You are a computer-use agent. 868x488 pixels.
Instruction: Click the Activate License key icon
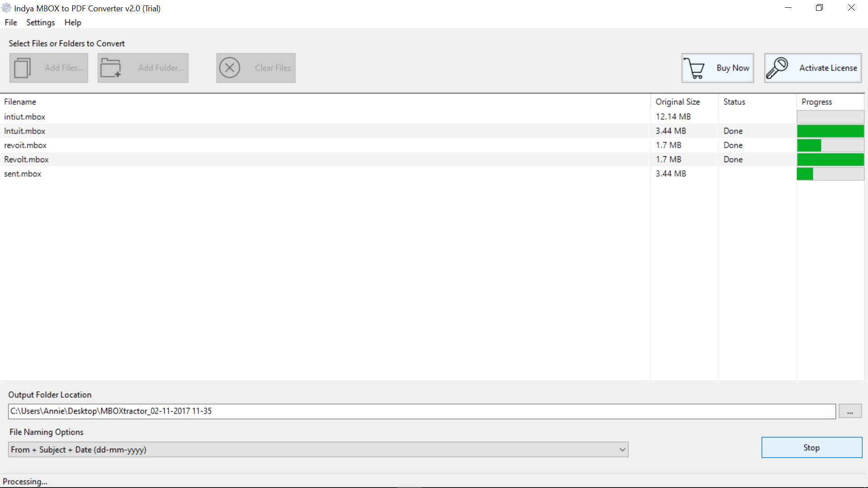tap(778, 67)
